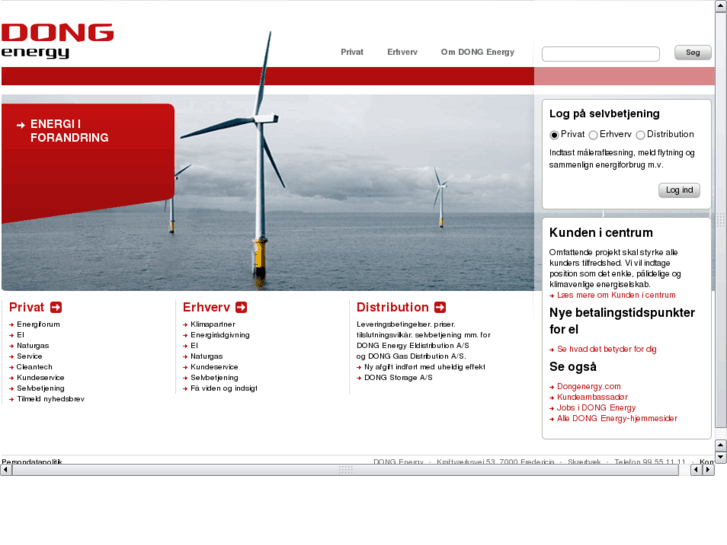727x545 pixels.
Task: Open Energiforum link under Privat
Action: click(x=38, y=324)
